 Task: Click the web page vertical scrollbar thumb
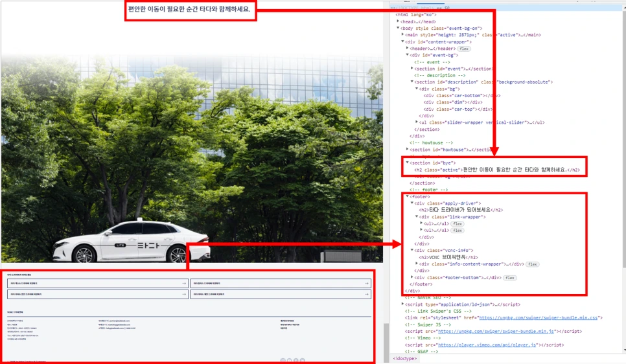pyautogui.click(x=386, y=342)
